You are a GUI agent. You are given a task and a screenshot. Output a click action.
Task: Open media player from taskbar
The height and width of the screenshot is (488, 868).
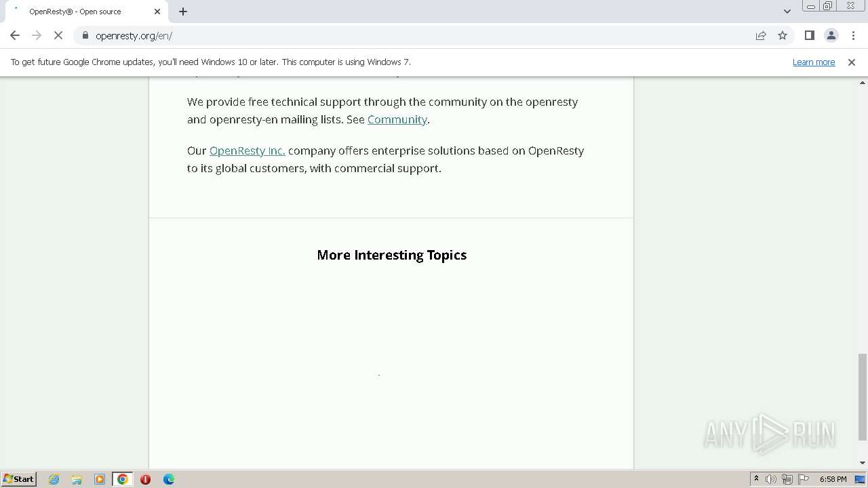(100, 479)
